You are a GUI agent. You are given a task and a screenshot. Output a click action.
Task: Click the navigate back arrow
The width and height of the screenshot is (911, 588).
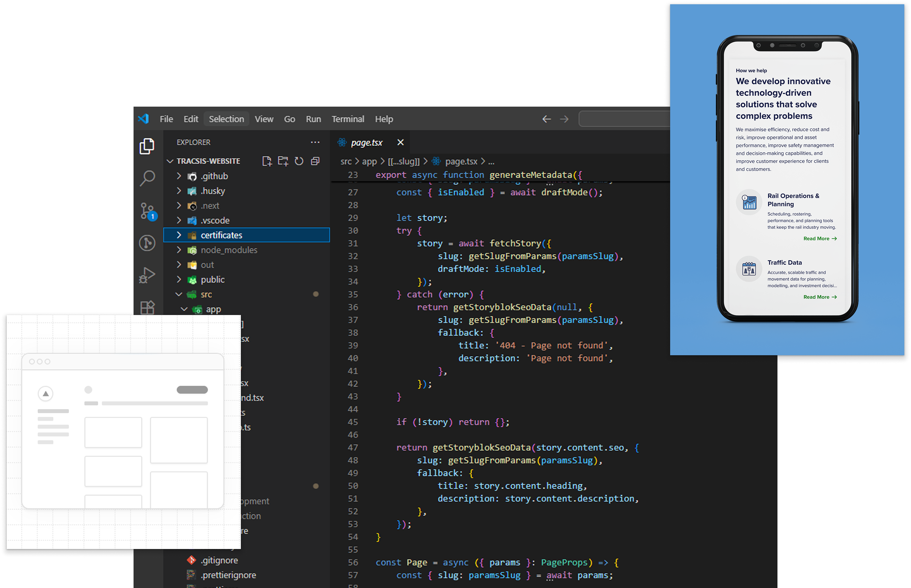[546, 119]
